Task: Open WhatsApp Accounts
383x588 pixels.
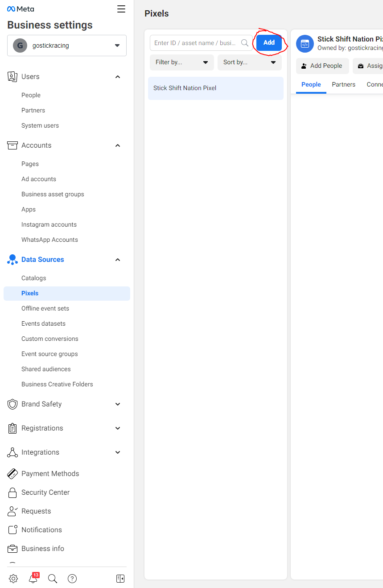Action: (49, 240)
